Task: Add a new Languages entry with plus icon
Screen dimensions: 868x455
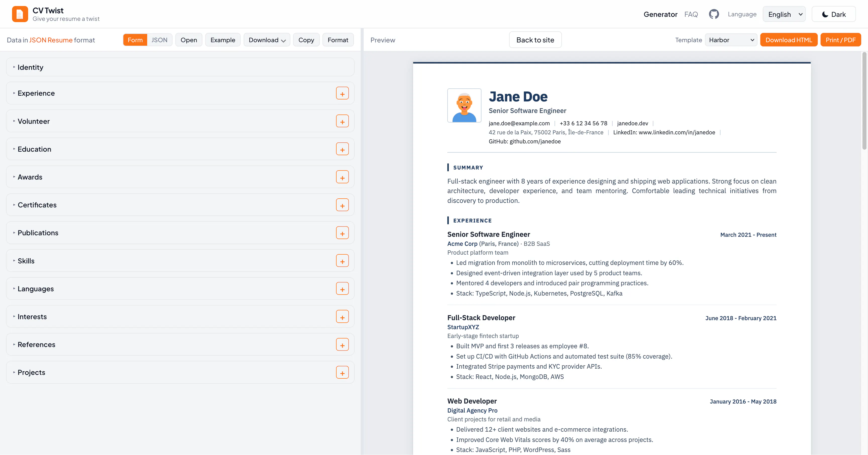Action: pyautogui.click(x=342, y=289)
